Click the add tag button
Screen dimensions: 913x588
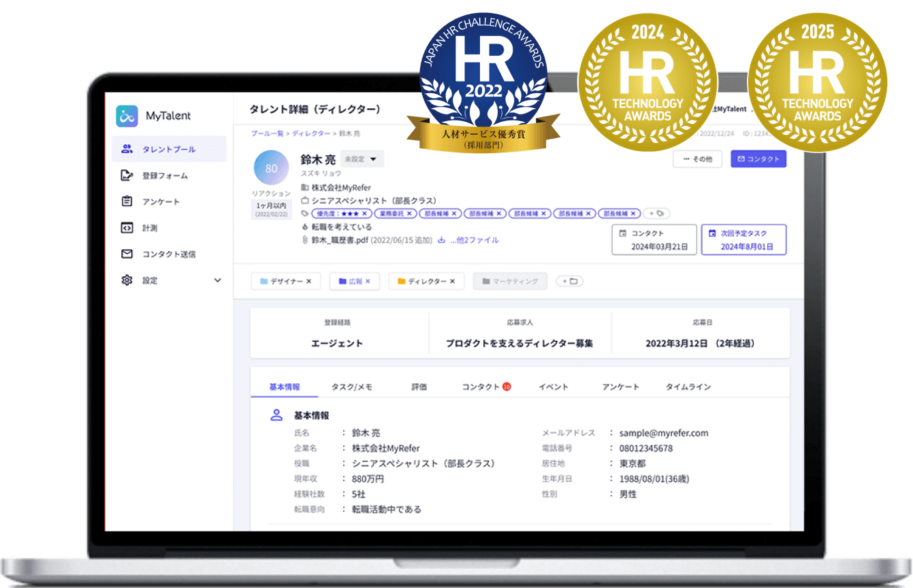click(x=655, y=213)
